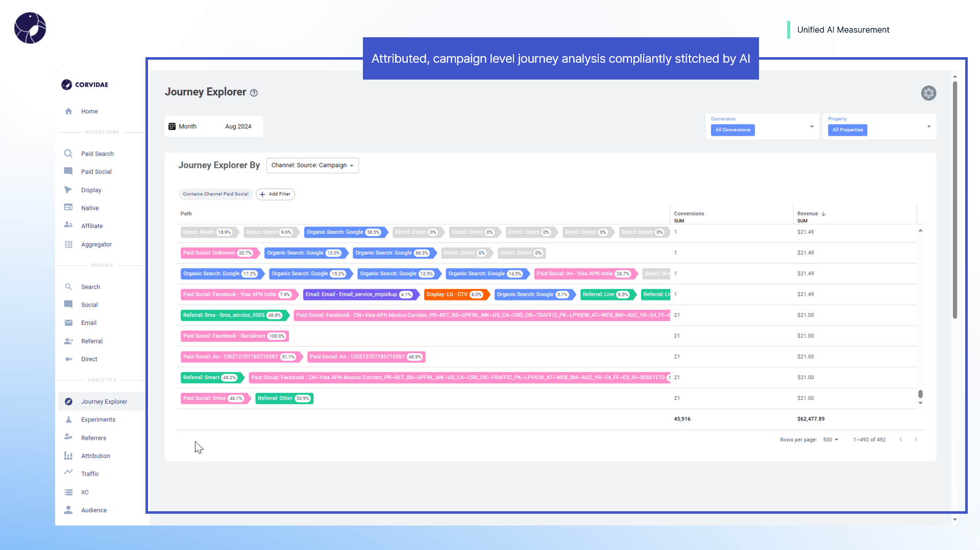Open the Aggregator section
The height and width of the screenshot is (550, 980).
[x=95, y=244]
